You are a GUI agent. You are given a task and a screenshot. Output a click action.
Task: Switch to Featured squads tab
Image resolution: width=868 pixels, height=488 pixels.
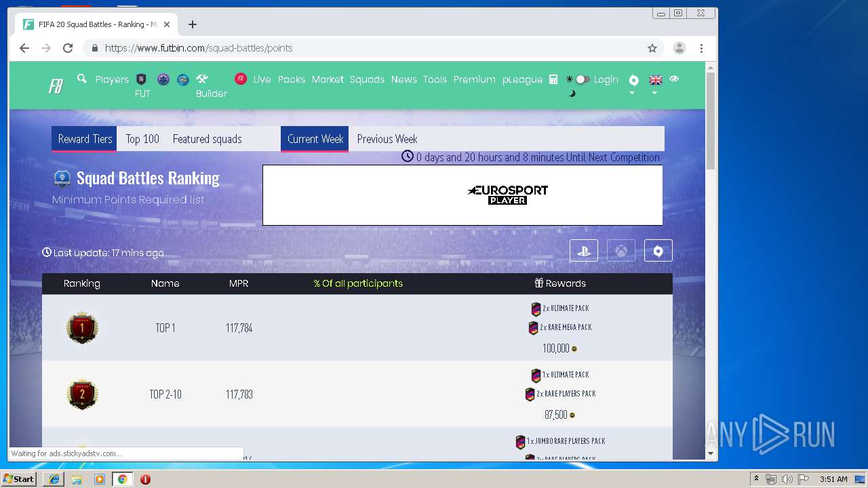pos(207,139)
